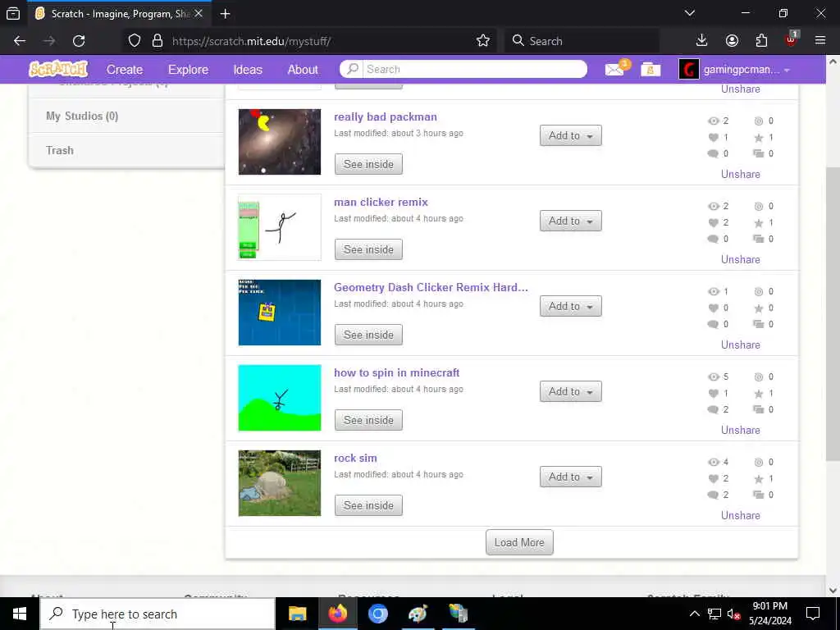Open the Ideas menu item

[248, 70]
